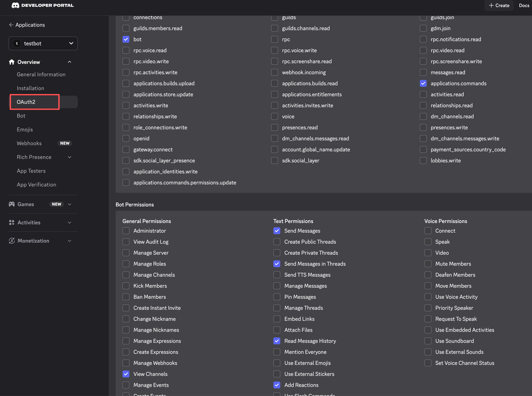Check the openid scope
This screenshot has height=396, width=532.
(x=126, y=139)
